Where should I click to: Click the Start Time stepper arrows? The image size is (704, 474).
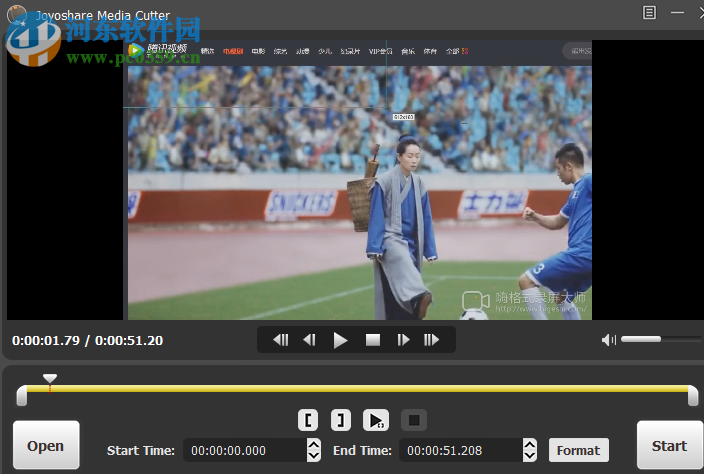tap(314, 450)
